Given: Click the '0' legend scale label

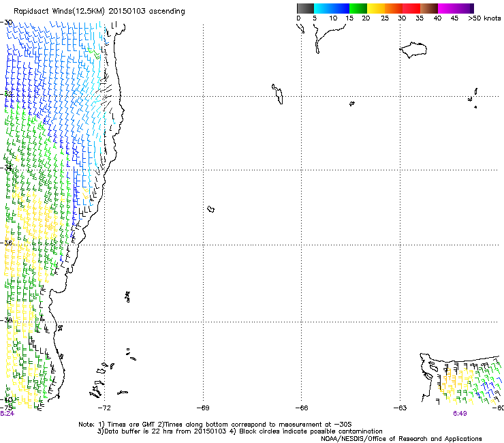Looking at the screenshot, I should pyautogui.click(x=298, y=18).
